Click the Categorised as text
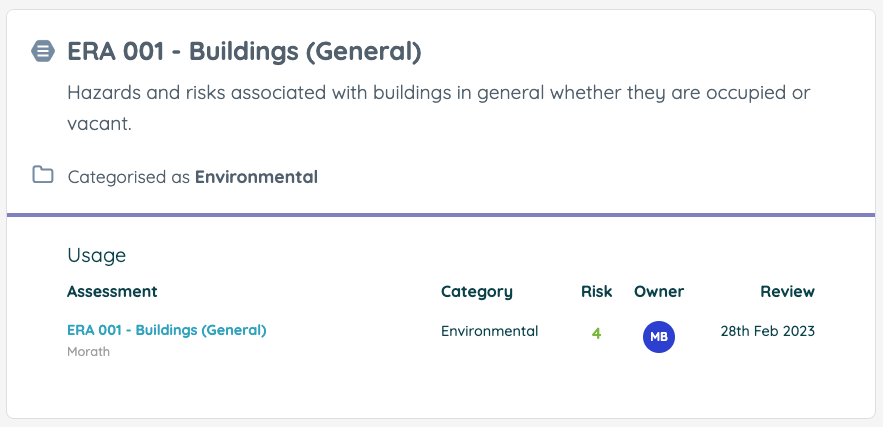 tap(131, 177)
